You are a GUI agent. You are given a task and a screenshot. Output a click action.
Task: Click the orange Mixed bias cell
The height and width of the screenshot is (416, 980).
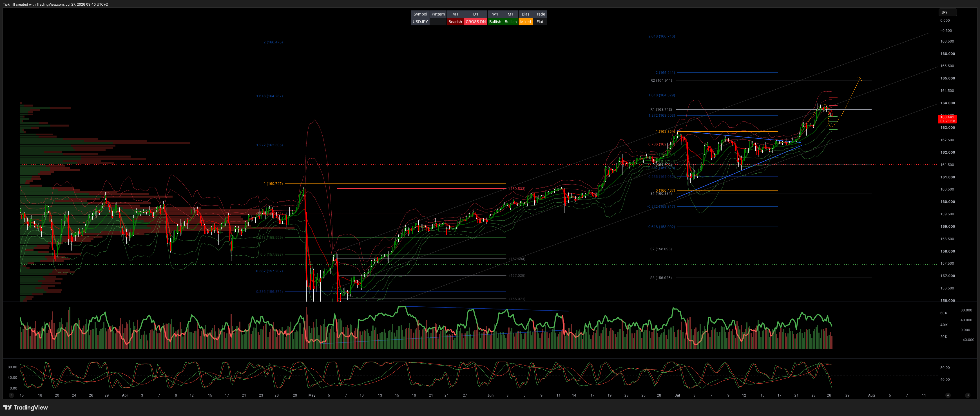point(525,22)
